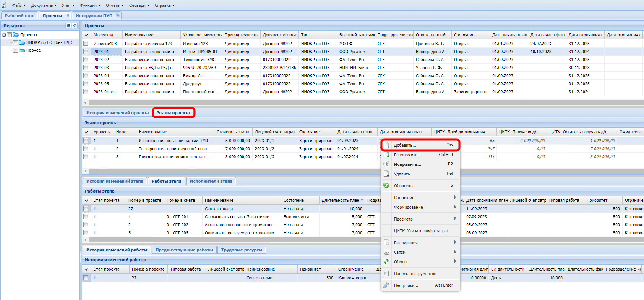Open the Документы dropdown menu
644x300 pixels.
click(44, 5)
